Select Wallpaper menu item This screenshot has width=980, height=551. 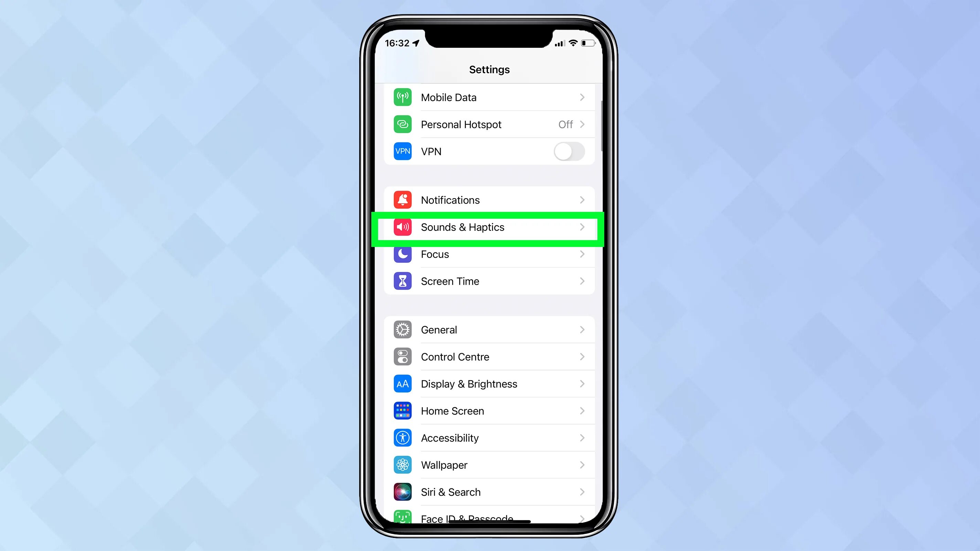[x=489, y=465]
